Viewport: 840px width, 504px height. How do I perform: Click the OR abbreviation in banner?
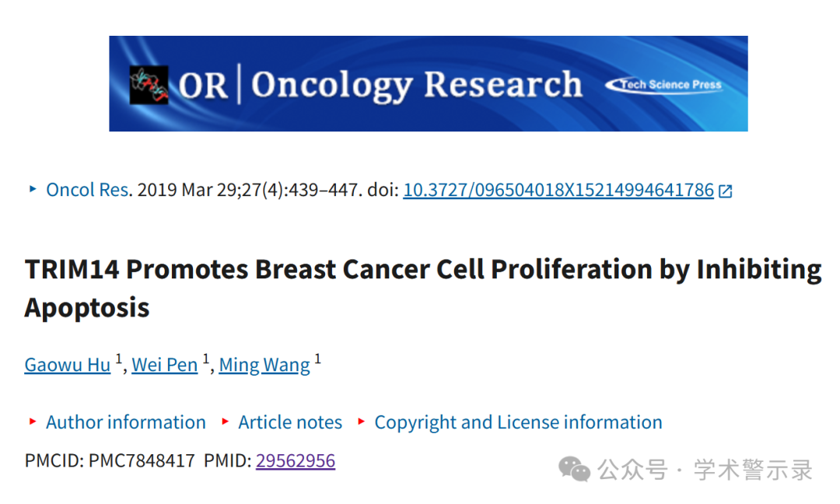tap(202, 86)
